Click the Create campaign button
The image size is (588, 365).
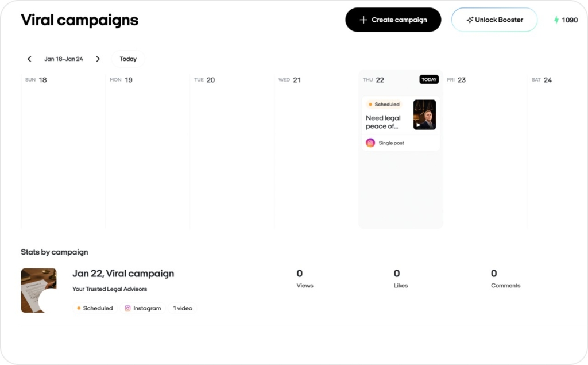coord(393,20)
